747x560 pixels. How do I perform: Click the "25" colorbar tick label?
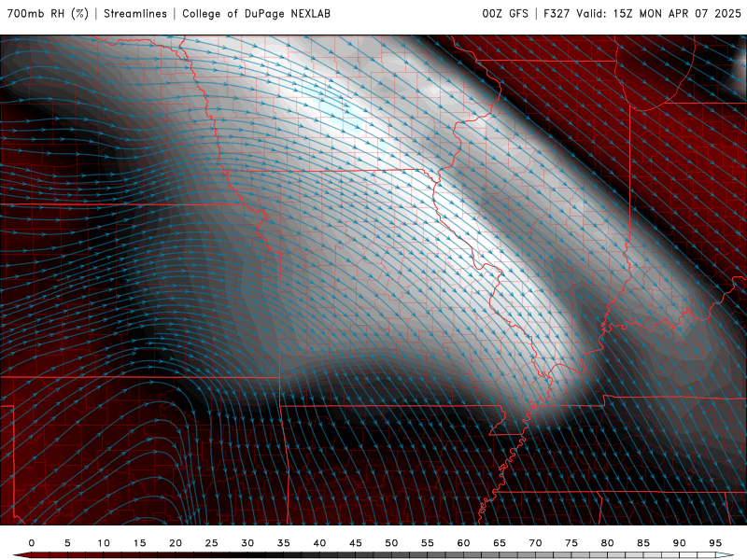tap(212, 543)
